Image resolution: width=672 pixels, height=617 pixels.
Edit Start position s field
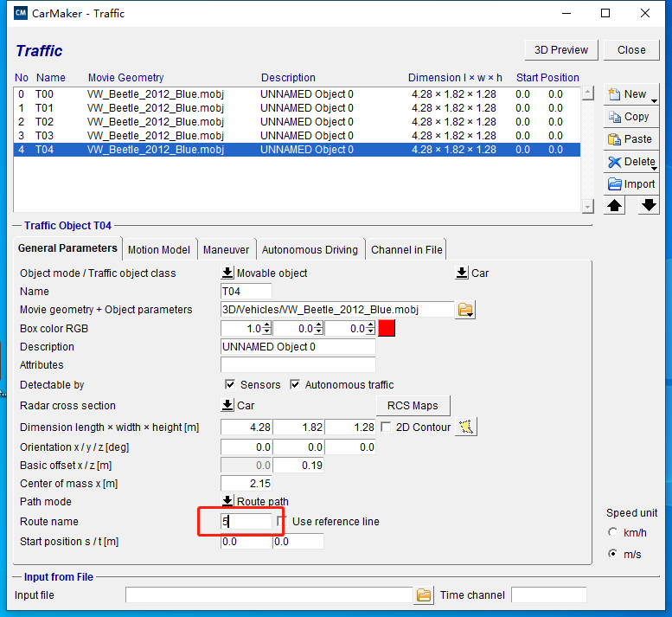click(x=246, y=542)
